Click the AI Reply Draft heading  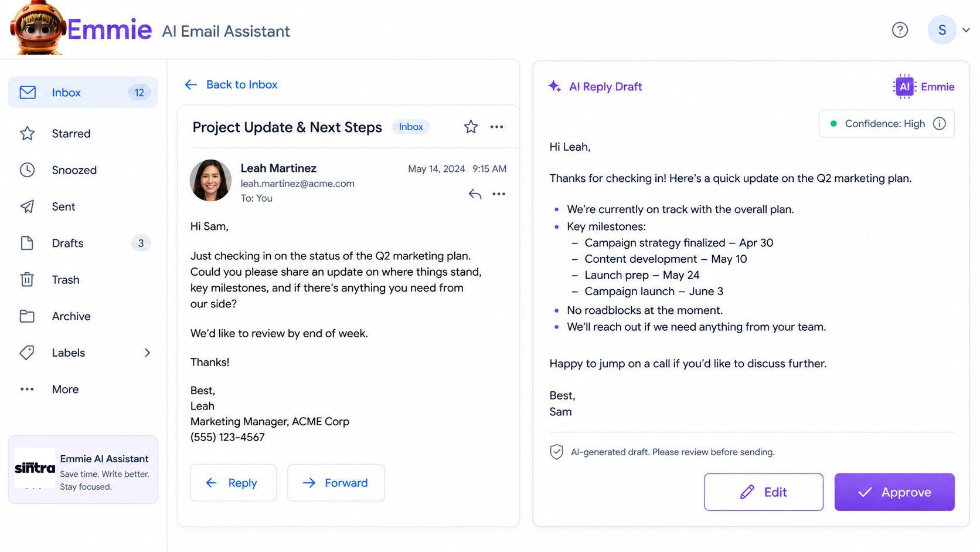605,87
